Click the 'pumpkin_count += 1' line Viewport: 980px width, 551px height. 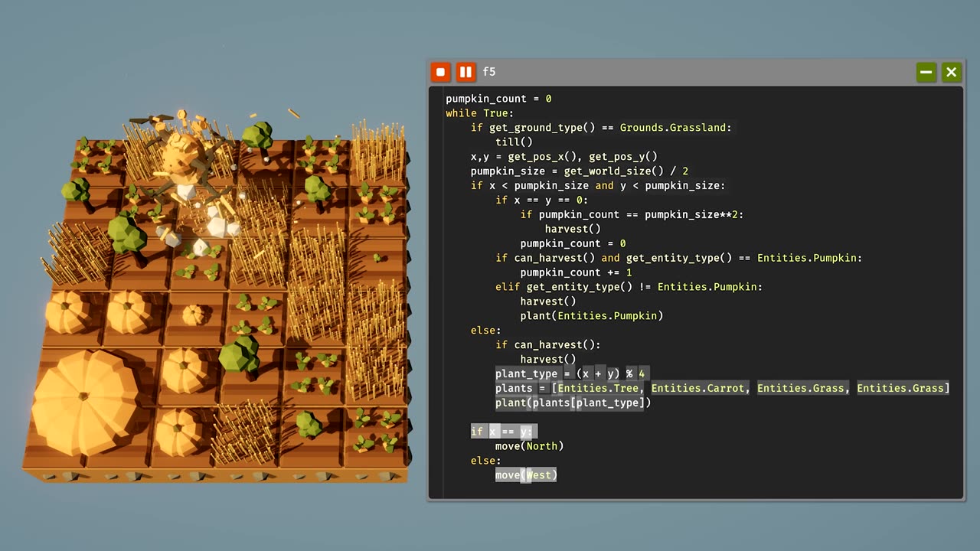576,272
